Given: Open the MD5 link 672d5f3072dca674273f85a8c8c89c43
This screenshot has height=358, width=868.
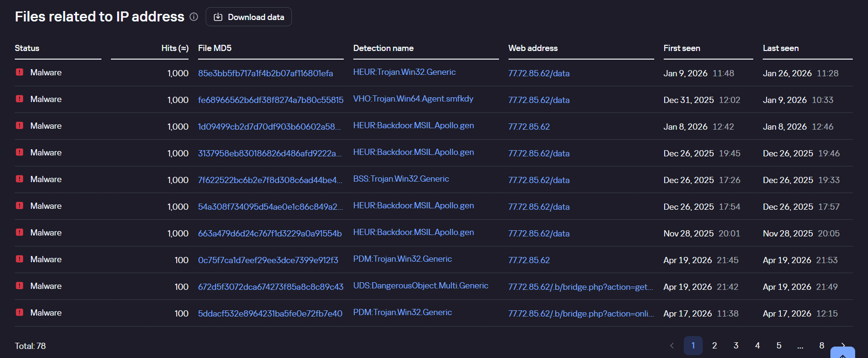Looking at the screenshot, I should point(270,286).
